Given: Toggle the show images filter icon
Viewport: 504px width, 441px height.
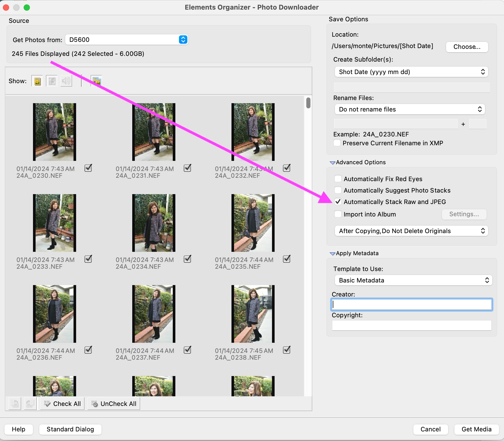Looking at the screenshot, I should coord(37,81).
